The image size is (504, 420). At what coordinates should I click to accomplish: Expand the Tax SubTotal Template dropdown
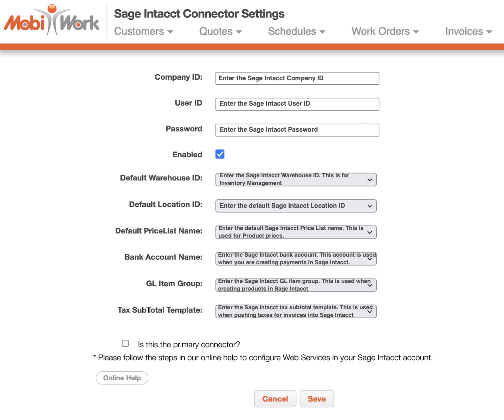[x=296, y=311]
